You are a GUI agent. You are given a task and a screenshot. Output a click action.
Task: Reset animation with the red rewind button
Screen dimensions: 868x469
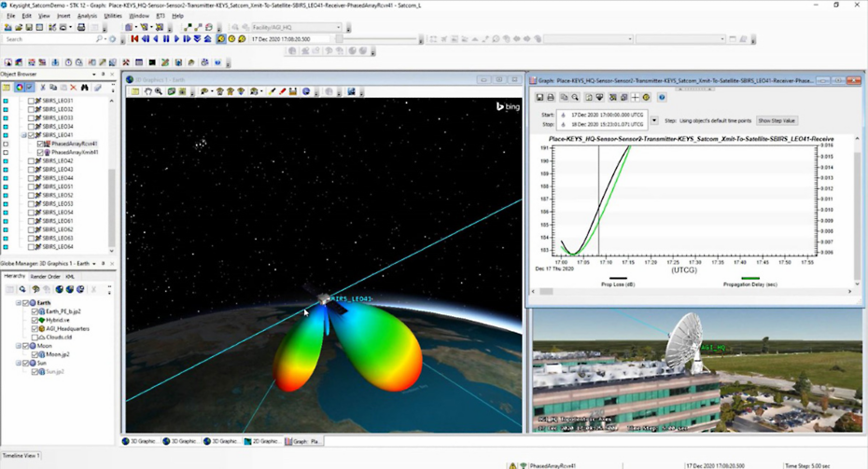[134, 39]
